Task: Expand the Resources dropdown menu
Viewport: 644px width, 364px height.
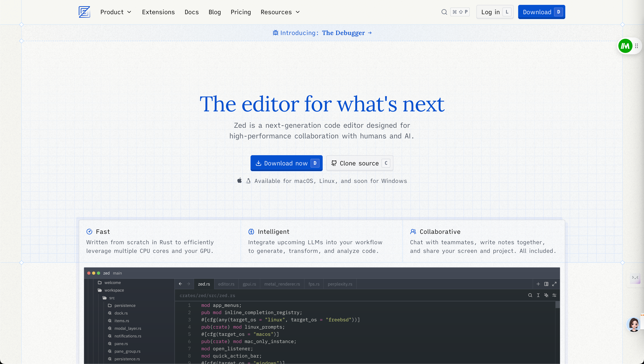Action: point(280,12)
